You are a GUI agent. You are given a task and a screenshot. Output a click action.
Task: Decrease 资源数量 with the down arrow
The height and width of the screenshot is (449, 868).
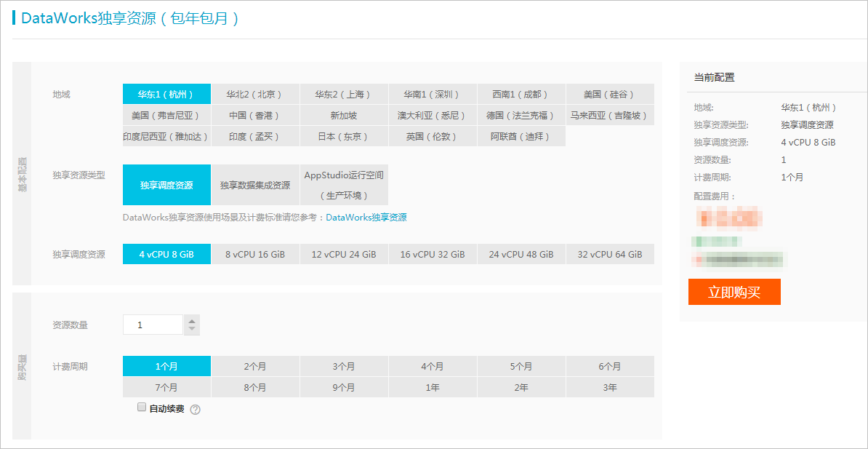click(x=191, y=329)
